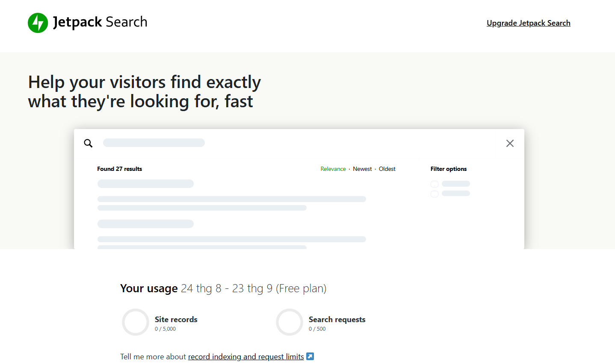The image size is (615, 364).
Task: Click the magnifying glass search icon
Action: (x=88, y=143)
